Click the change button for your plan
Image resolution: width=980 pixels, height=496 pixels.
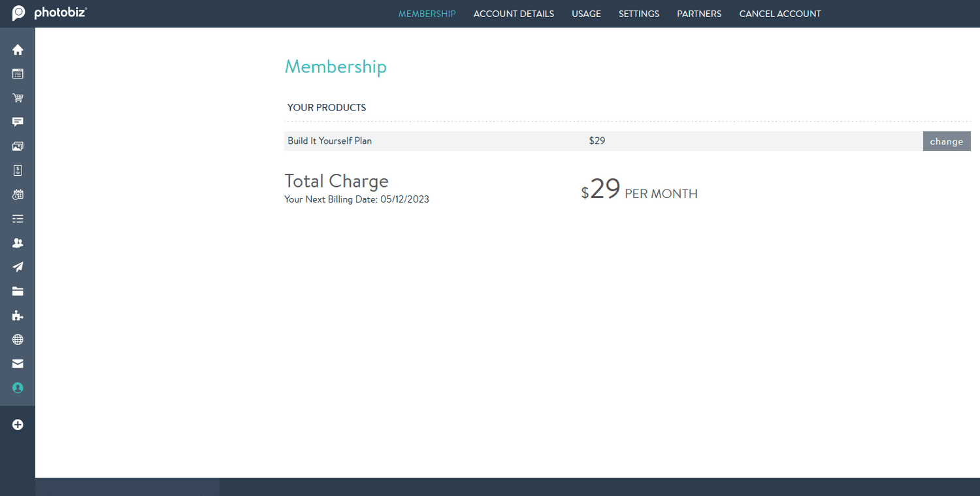[x=947, y=141]
